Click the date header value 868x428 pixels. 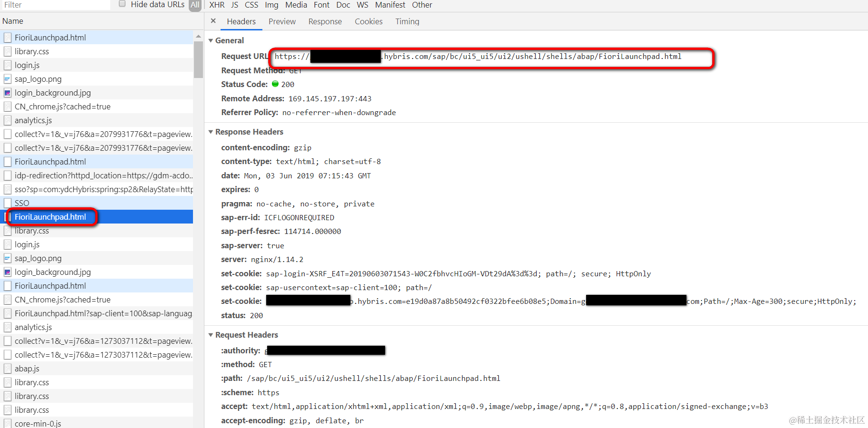[x=307, y=176]
